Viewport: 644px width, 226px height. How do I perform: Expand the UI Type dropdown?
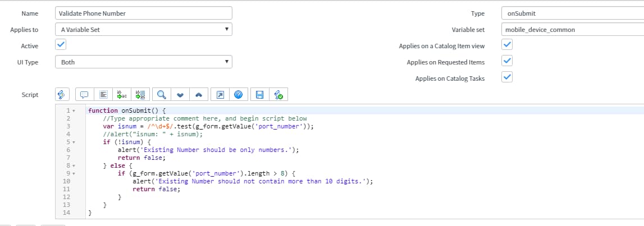tap(143, 62)
